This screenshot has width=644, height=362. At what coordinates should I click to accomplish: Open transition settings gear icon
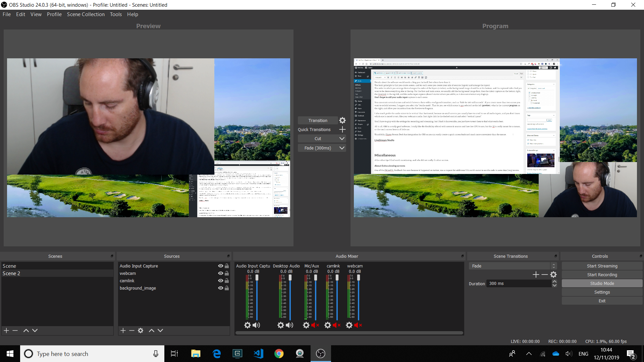[x=342, y=120]
